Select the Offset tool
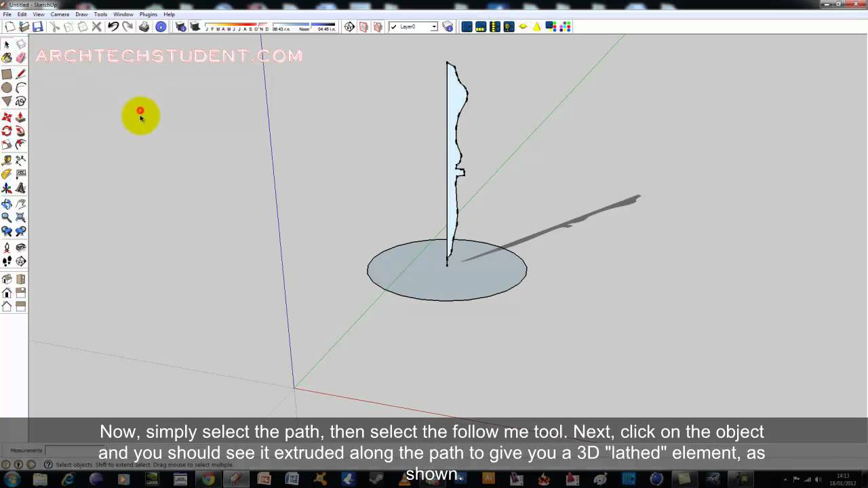 tap(21, 144)
